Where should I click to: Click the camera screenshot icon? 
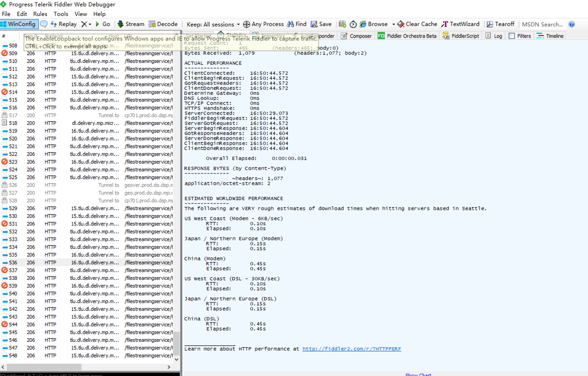pos(342,24)
